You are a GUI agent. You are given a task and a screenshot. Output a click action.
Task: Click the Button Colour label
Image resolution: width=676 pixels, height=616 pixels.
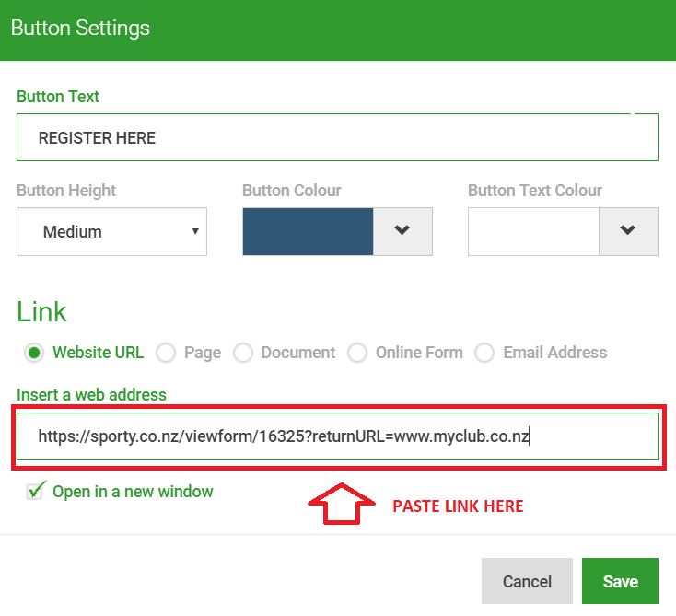[292, 191]
